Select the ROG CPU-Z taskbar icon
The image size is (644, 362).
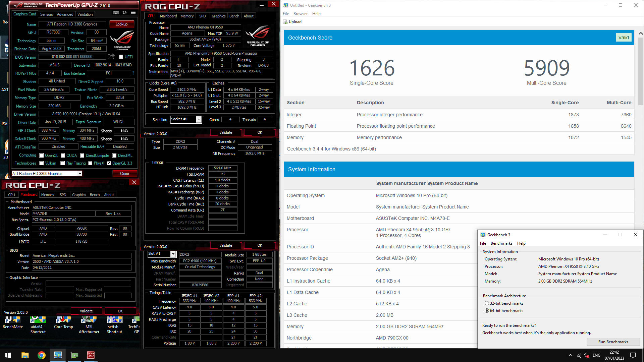(91, 355)
